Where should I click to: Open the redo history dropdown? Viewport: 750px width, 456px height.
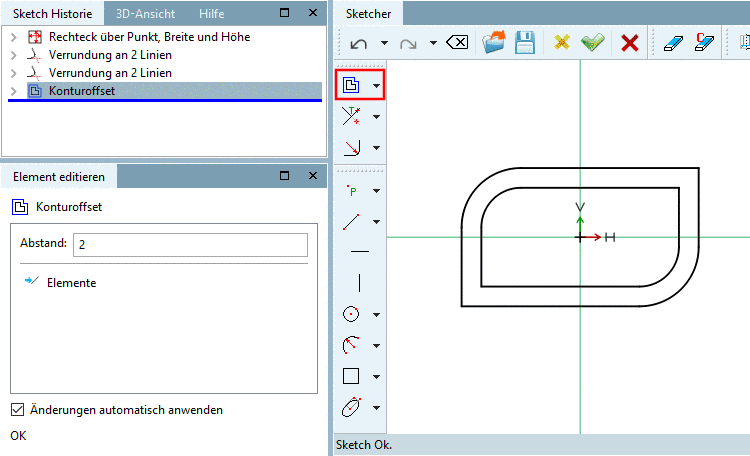tap(433, 43)
